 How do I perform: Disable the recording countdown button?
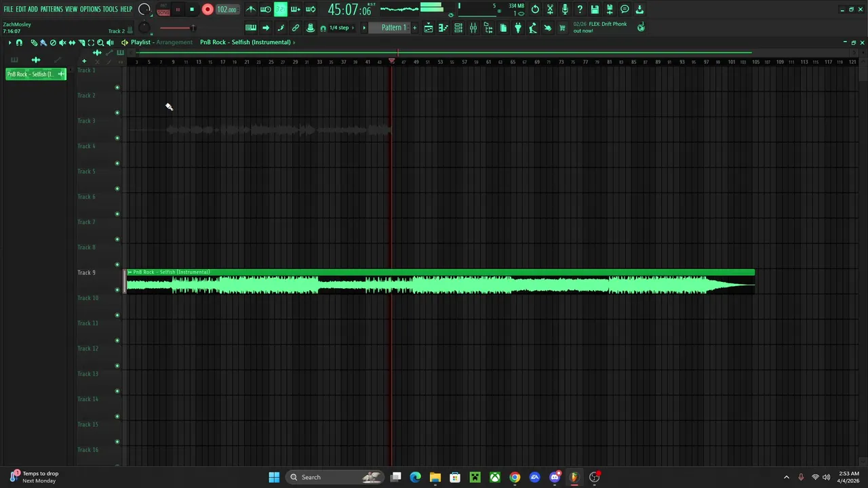[x=280, y=9]
